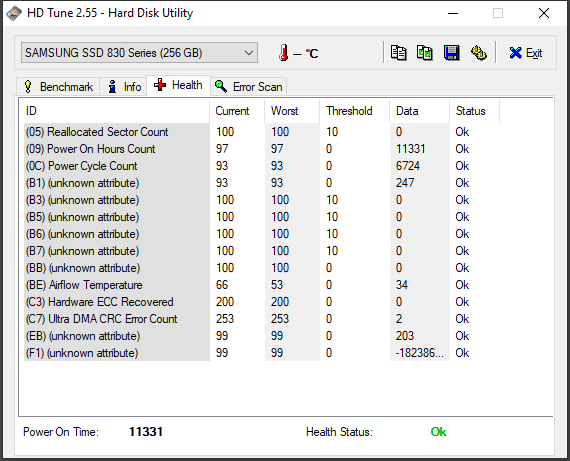Viewport: 570px width, 461px height.
Task: Click the bold Power On Time value 11331
Action: (146, 432)
